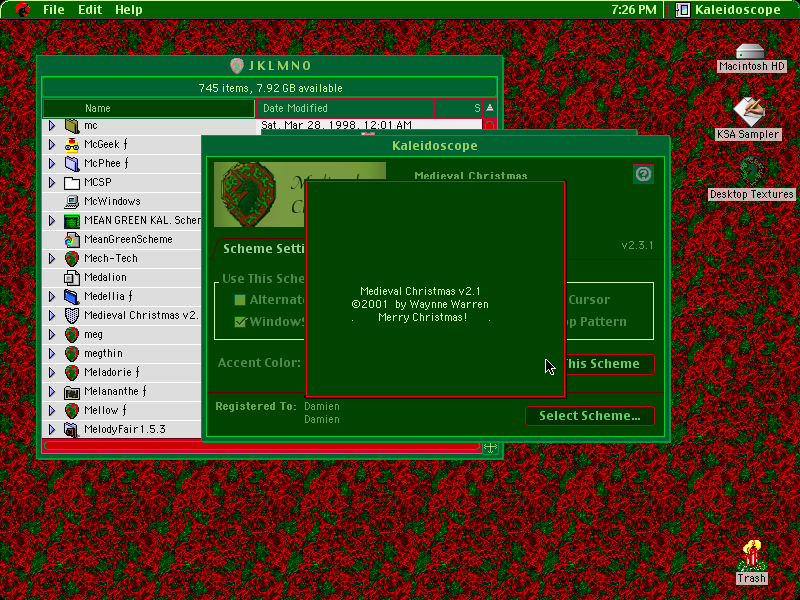The width and height of the screenshot is (800, 600).
Task: Select the MCSP folder icon
Action: 72,182
